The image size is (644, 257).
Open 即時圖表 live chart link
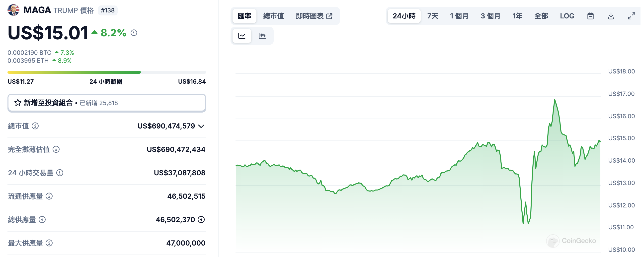point(314,16)
